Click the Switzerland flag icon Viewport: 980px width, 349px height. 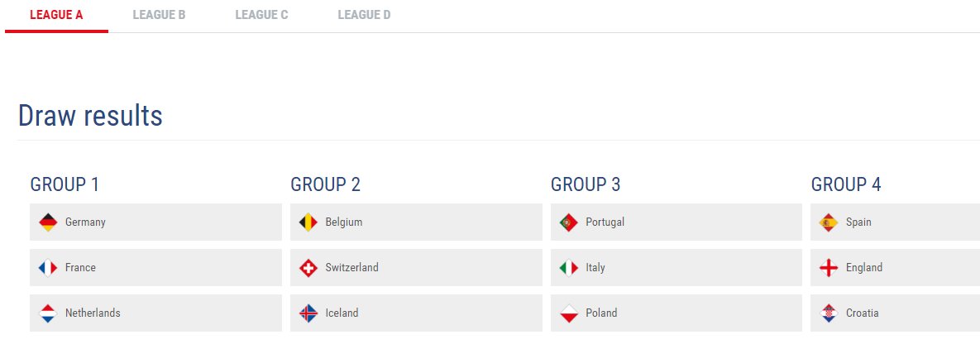click(308, 268)
